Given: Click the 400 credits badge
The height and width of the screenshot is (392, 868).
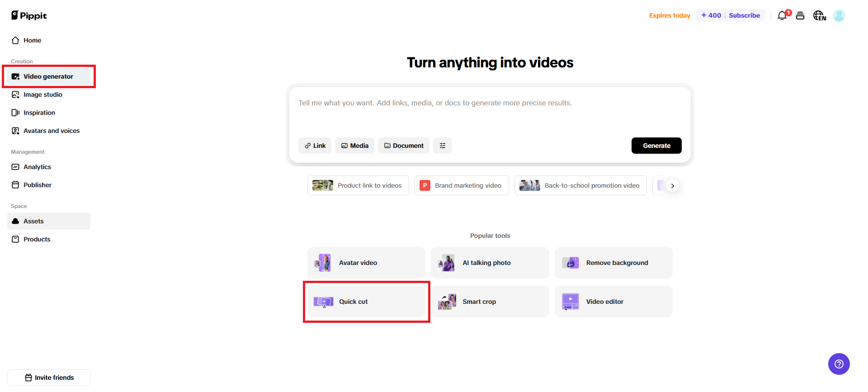Looking at the screenshot, I should click(x=711, y=15).
